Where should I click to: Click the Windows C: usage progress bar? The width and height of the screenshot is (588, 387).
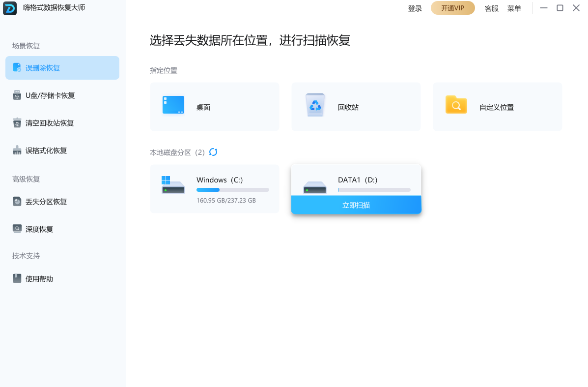(232, 189)
